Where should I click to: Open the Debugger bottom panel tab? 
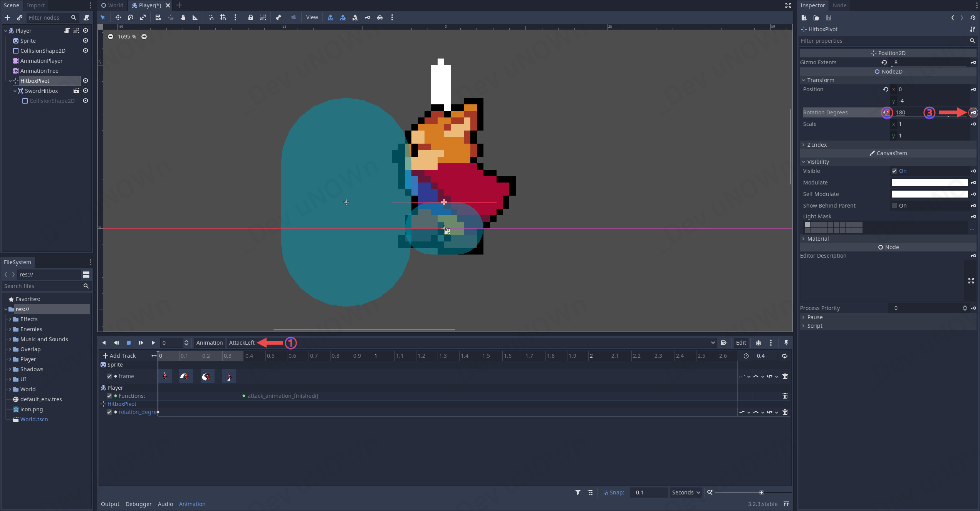(x=138, y=504)
